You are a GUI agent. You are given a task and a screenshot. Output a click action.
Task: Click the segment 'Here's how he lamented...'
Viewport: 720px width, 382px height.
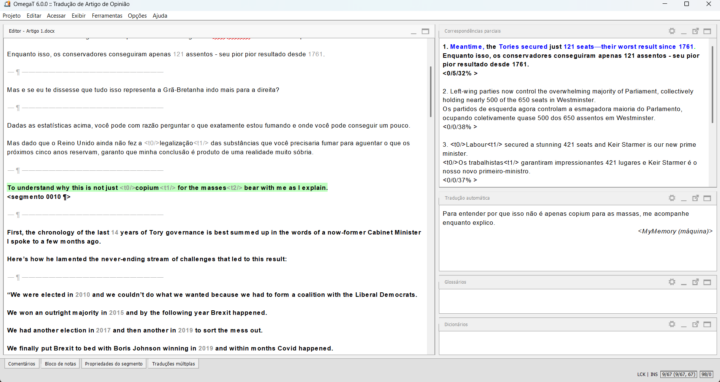[147, 259]
